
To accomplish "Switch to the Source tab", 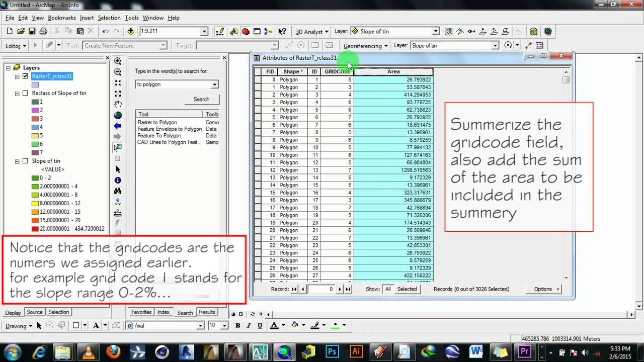I will coord(35,312).
